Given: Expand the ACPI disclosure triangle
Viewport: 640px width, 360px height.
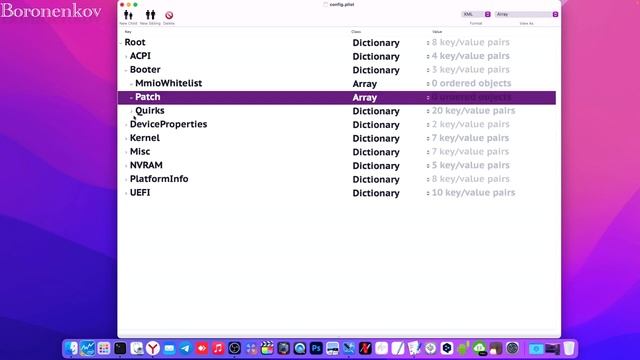Looking at the screenshot, I should pos(126,56).
